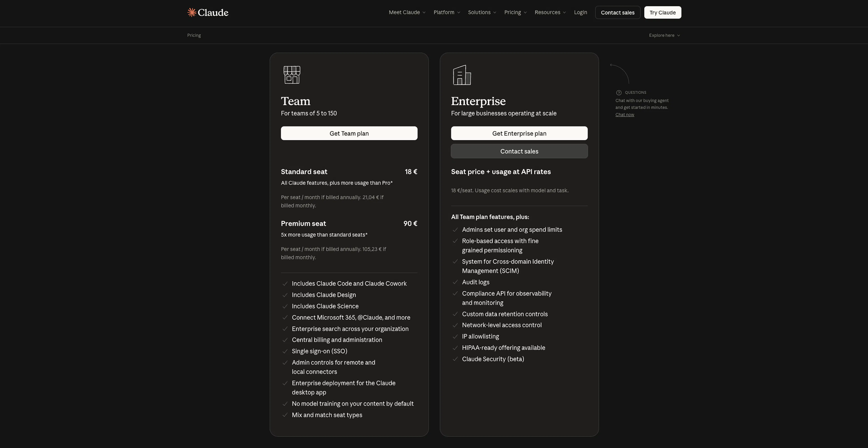
Task: Click checkmark beside Admin controls for remote connectors
Action: pyautogui.click(x=285, y=363)
